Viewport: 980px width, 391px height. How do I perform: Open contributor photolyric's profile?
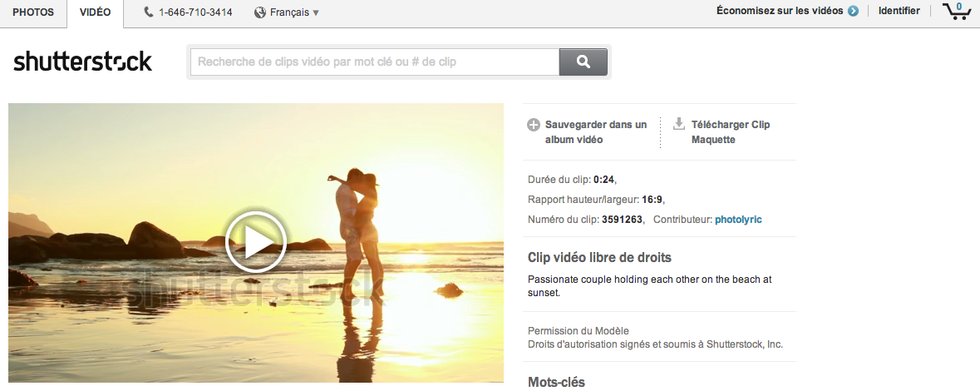pos(738,220)
